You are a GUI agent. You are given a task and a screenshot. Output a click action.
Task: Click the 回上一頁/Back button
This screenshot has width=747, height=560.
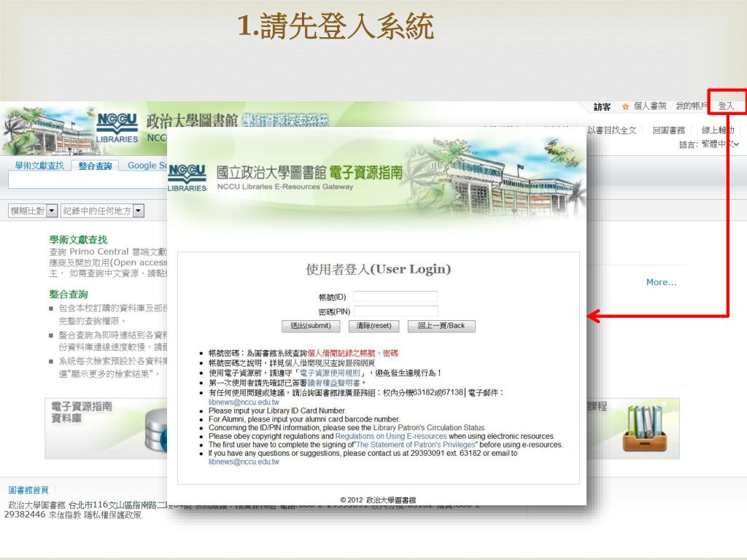(x=441, y=326)
